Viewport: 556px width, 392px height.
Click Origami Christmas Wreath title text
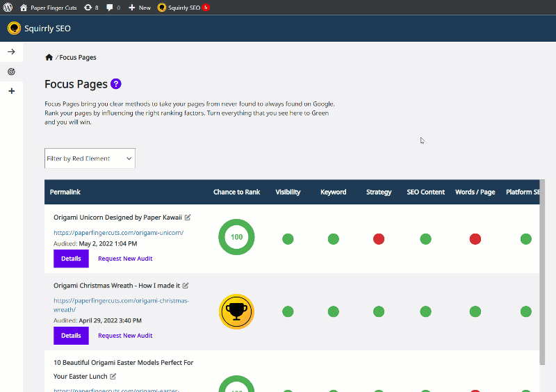(117, 285)
